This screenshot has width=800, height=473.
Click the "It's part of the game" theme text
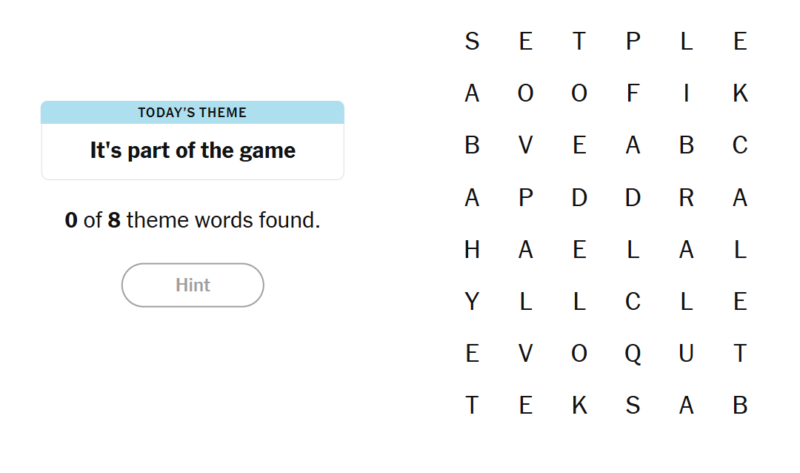pyautogui.click(x=192, y=151)
